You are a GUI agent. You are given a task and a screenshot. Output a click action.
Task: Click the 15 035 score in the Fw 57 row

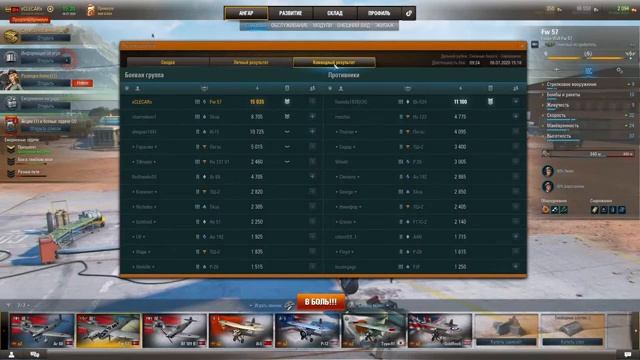tap(257, 102)
